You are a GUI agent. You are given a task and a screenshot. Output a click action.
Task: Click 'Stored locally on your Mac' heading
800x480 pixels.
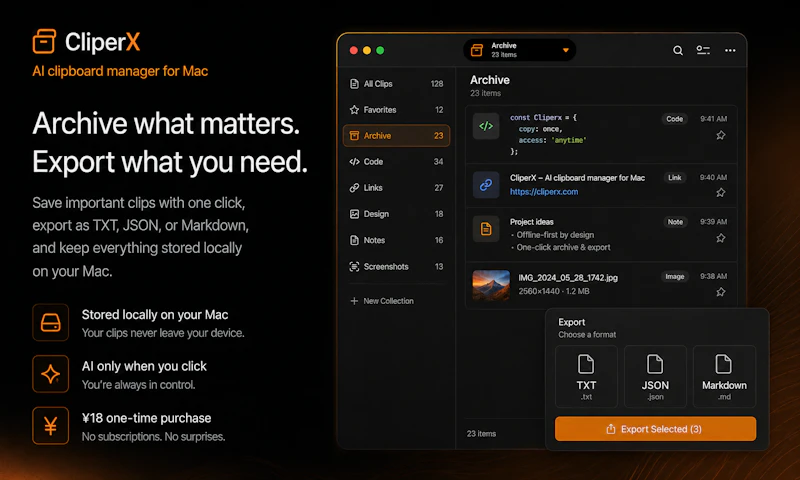tap(155, 315)
